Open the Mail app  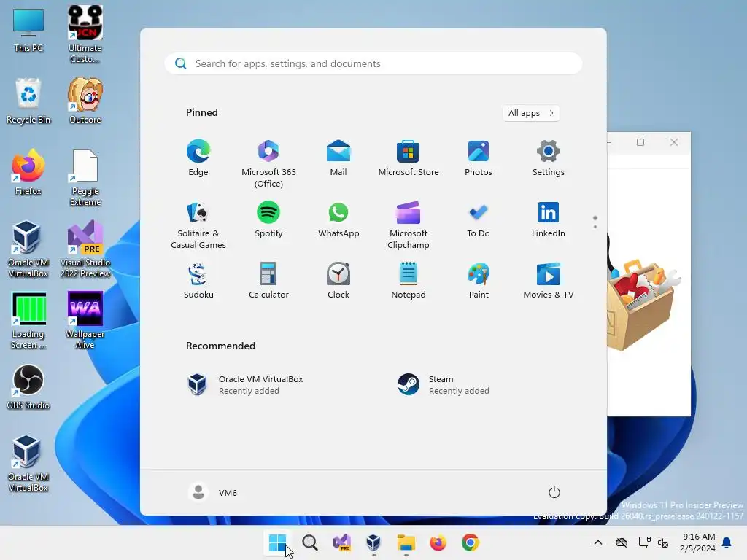tap(338, 158)
